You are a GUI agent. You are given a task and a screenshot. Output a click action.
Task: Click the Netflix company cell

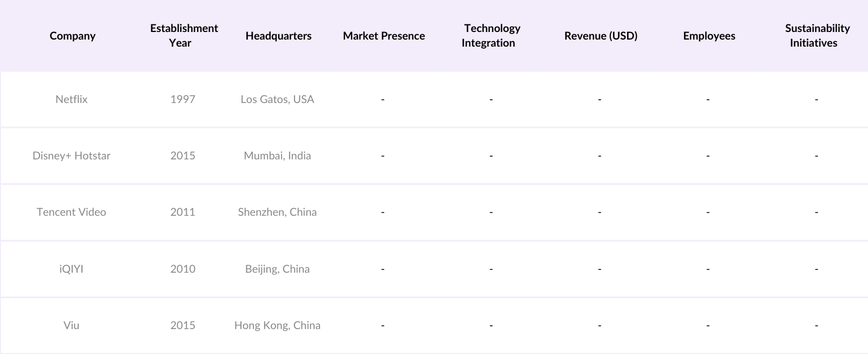pyautogui.click(x=72, y=99)
